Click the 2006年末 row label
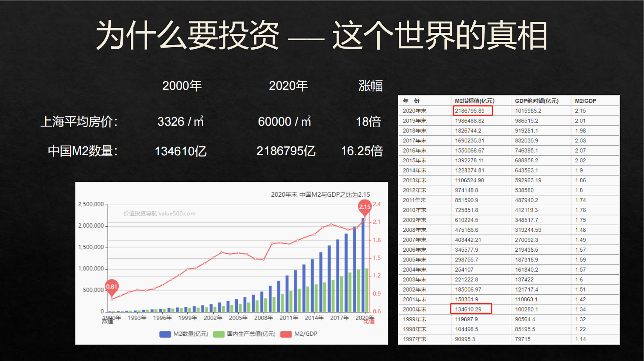 click(415, 250)
